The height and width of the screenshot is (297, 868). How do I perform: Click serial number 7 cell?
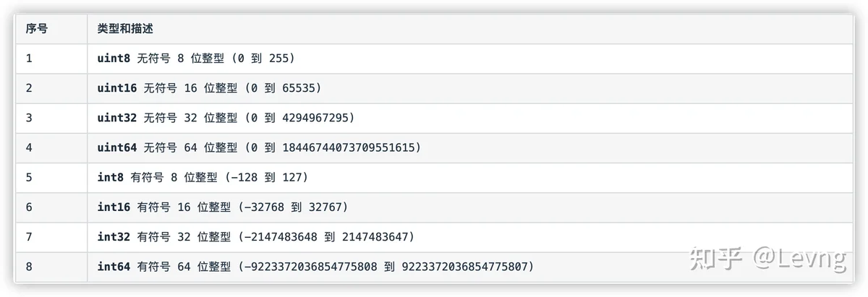pos(51,237)
